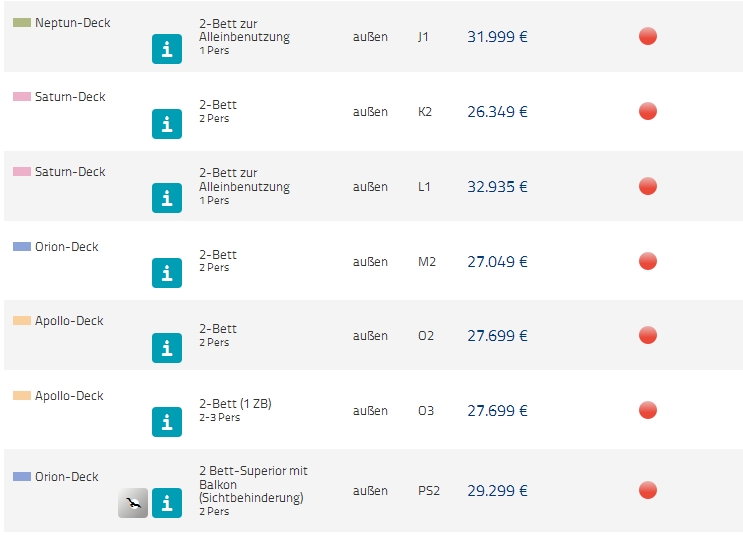Screen dimensions: 743x535
Task: Open info for Orion-Deck M2 cabin
Action: pos(167,273)
